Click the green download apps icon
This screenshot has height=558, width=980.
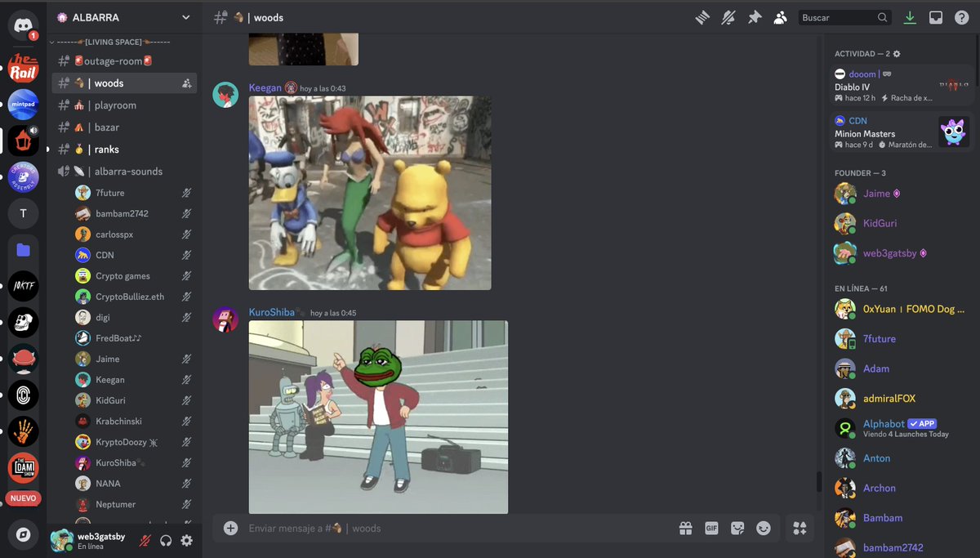pyautogui.click(x=910, y=17)
